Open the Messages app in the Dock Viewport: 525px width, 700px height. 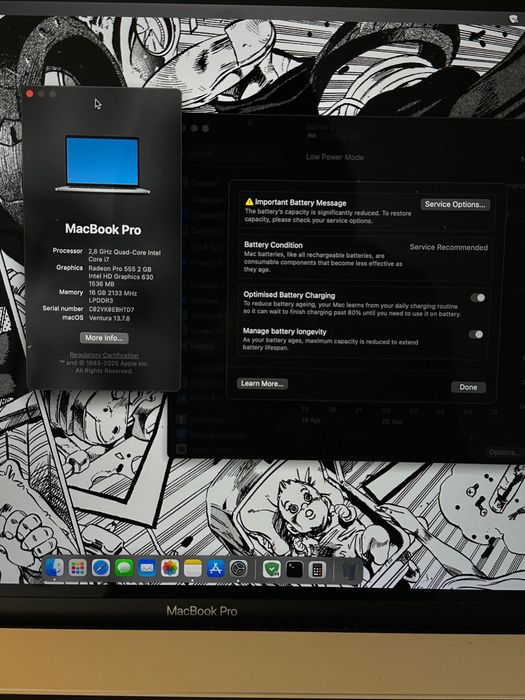tap(124, 568)
